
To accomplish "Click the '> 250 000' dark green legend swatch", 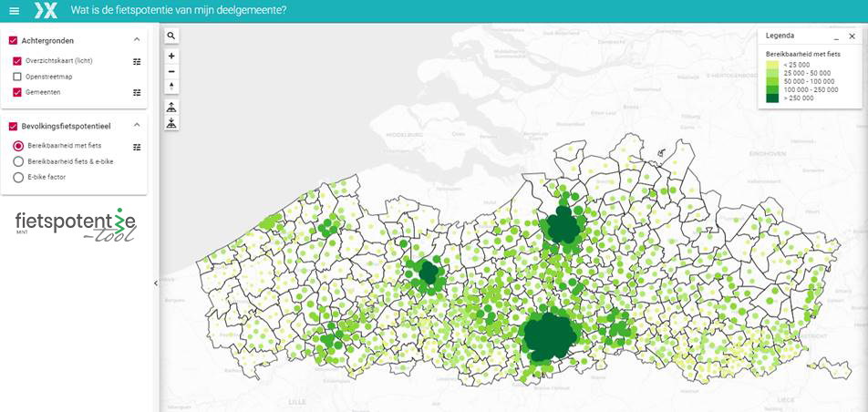I will tap(773, 98).
